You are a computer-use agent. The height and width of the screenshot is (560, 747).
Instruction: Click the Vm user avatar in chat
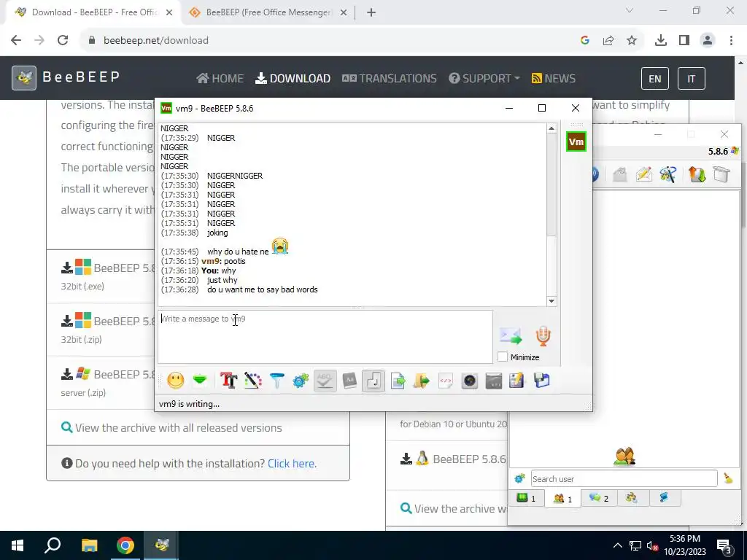(576, 142)
